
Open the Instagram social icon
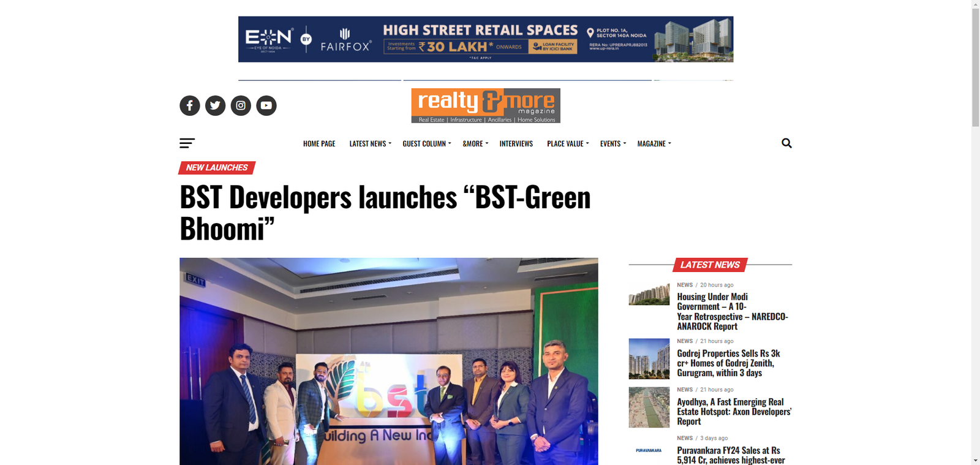pyautogui.click(x=241, y=105)
